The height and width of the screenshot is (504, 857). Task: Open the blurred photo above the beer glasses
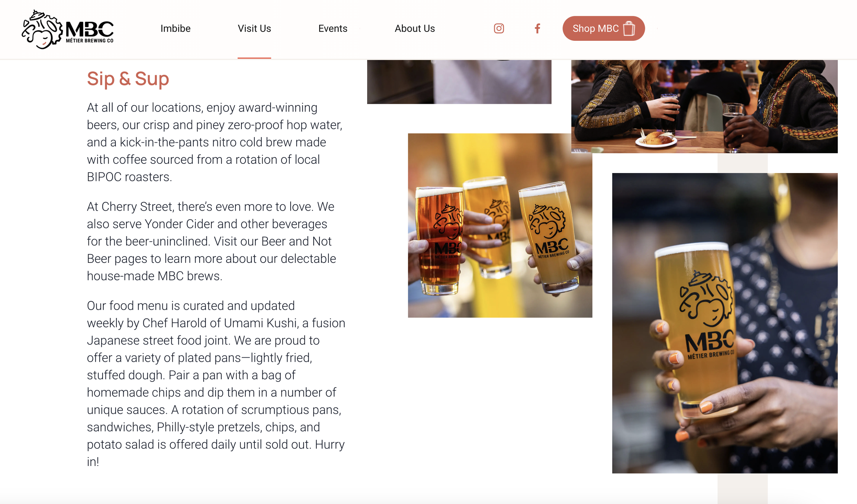point(459,82)
